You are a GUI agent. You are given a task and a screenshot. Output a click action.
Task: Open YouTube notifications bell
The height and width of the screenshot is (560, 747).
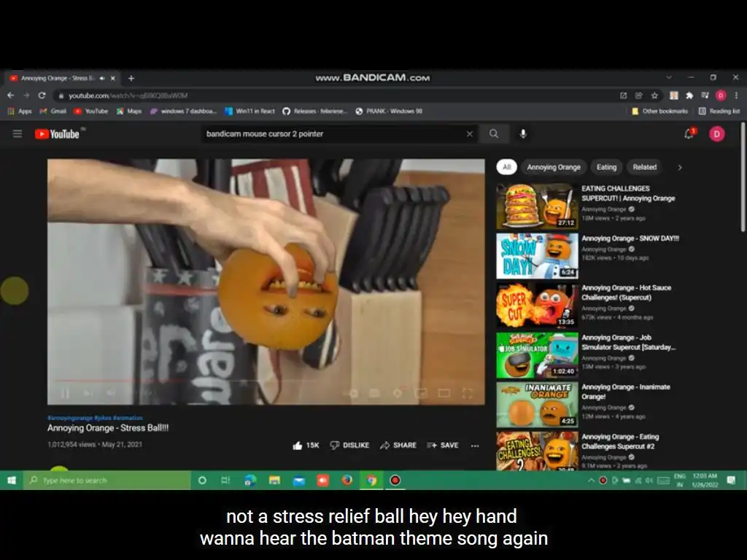click(x=689, y=134)
